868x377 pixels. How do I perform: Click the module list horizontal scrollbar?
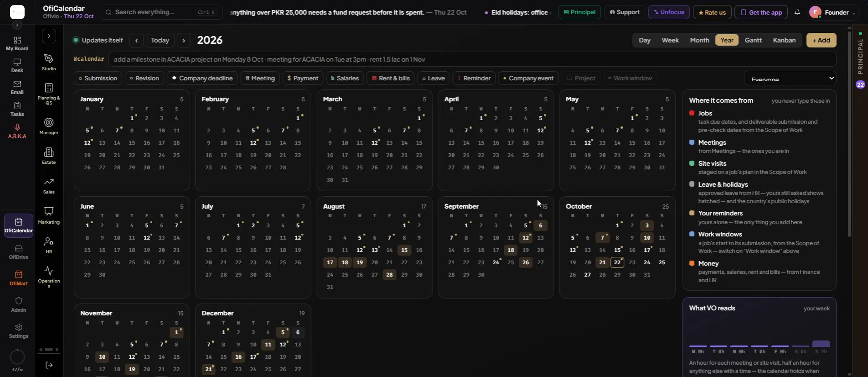[x=49, y=350]
